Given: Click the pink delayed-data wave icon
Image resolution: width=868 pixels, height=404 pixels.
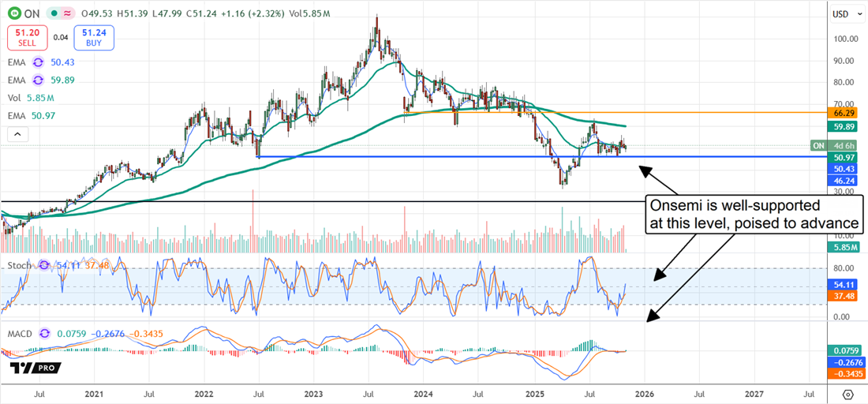Looking at the screenshot, I should [66, 13].
